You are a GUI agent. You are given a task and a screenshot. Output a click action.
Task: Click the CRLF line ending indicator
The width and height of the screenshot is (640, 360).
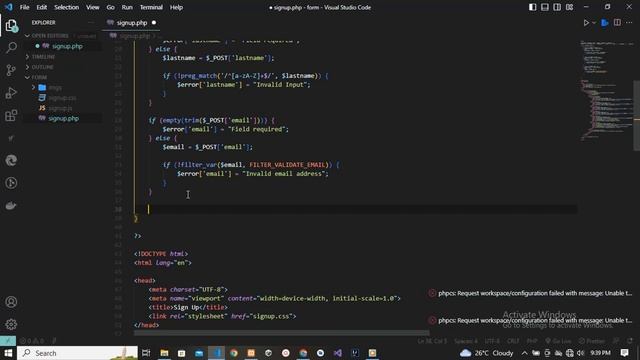513,341
